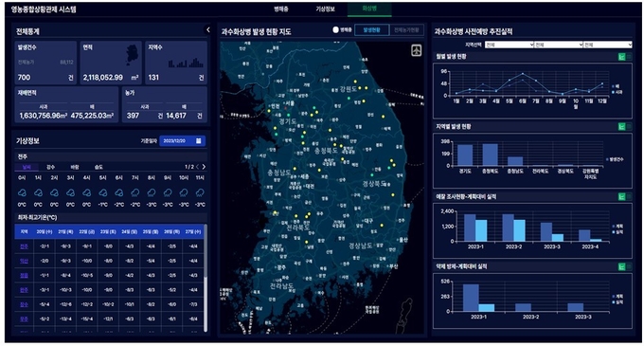The height and width of the screenshot is (346, 644).
Task: Open the second 지역선택 dropdown
Action: 559,45
